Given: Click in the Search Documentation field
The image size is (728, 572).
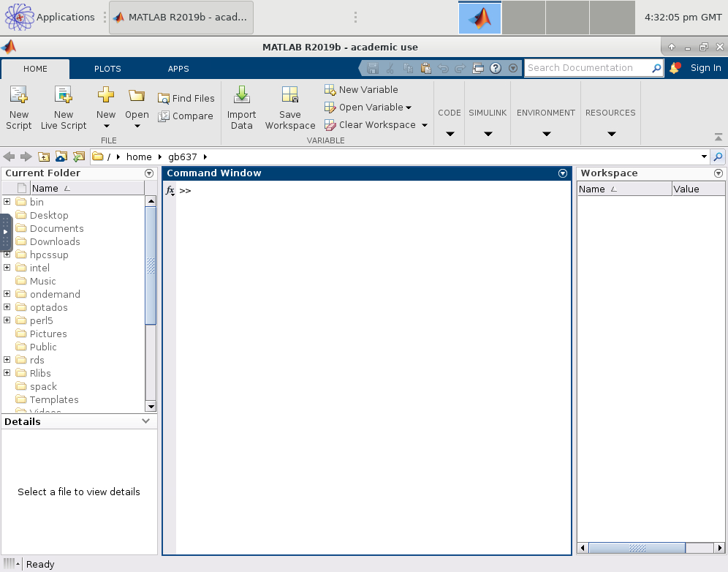Looking at the screenshot, I should (x=585, y=68).
